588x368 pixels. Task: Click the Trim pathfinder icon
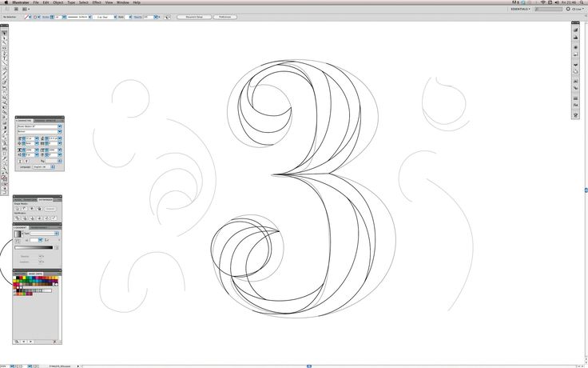point(25,218)
